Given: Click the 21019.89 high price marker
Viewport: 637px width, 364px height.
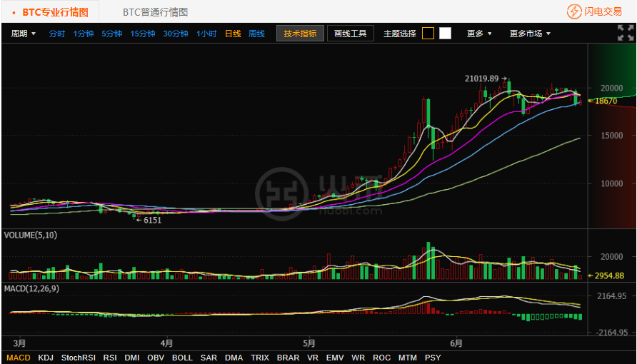Looking at the screenshot, I should pyautogui.click(x=486, y=79).
